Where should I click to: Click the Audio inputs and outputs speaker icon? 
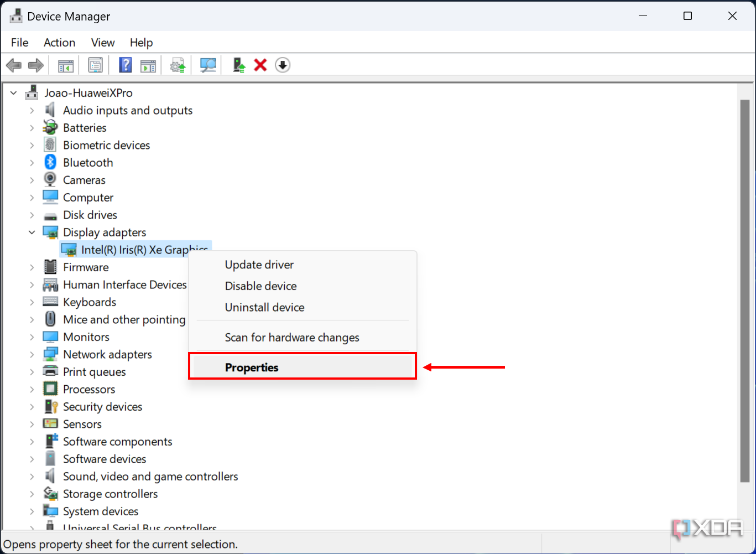point(50,110)
